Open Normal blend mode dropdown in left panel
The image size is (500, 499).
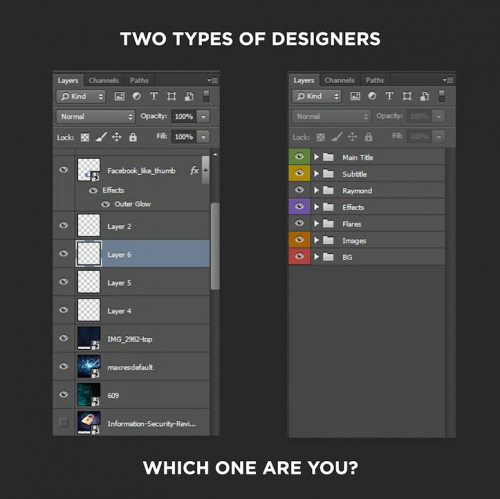pos(96,117)
